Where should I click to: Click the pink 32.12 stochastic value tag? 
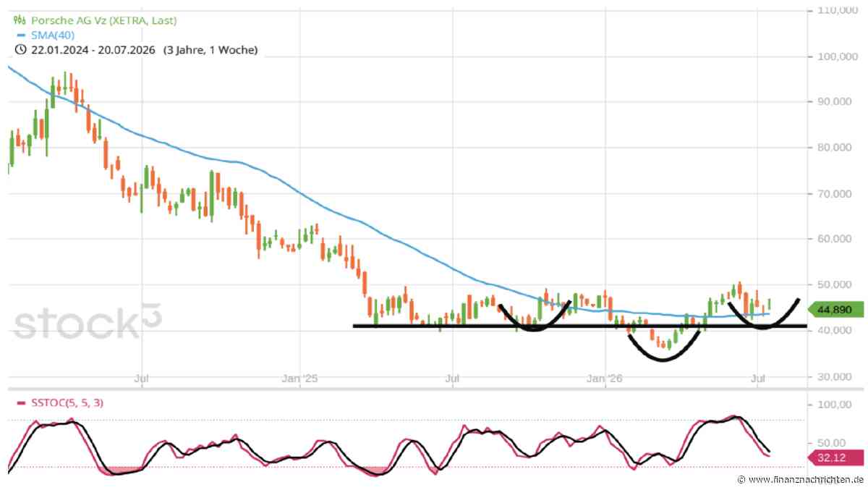(837, 457)
